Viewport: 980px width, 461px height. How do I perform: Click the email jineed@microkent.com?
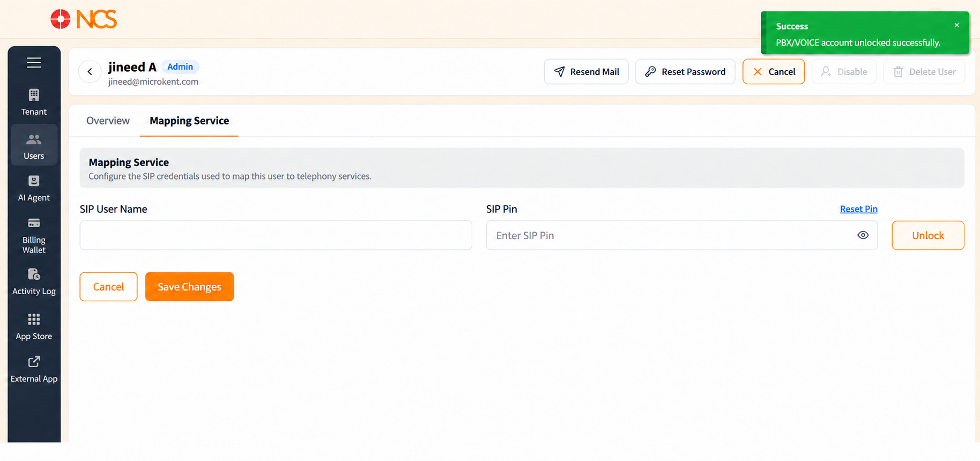[153, 81]
